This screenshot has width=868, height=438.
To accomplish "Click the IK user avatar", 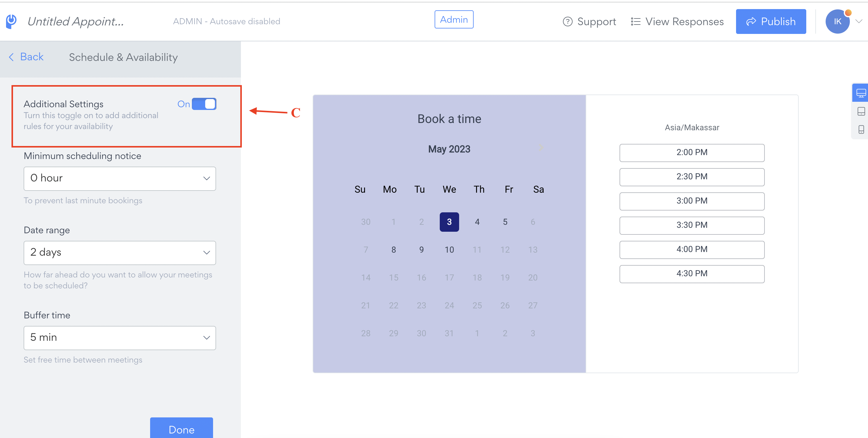I will click(837, 22).
